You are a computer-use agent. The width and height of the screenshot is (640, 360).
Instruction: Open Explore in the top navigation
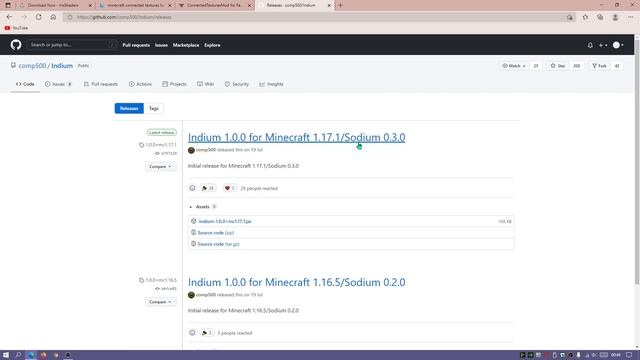click(212, 45)
